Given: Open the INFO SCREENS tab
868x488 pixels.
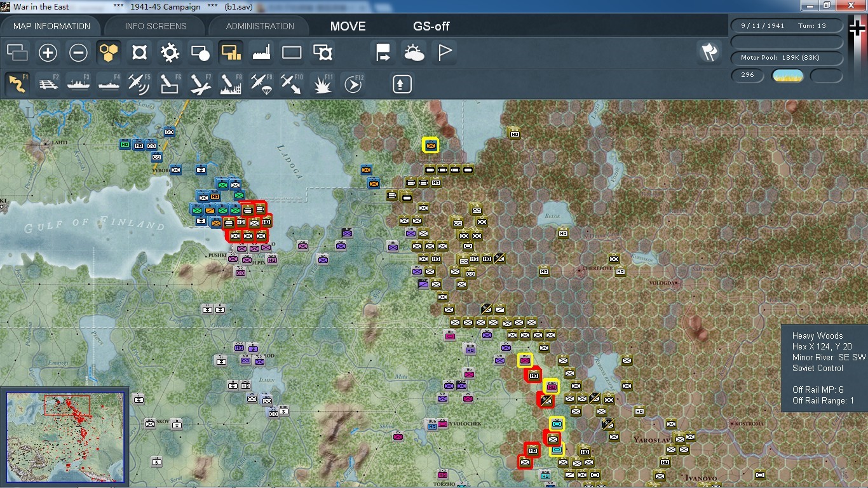Looking at the screenshot, I should tap(156, 26).
